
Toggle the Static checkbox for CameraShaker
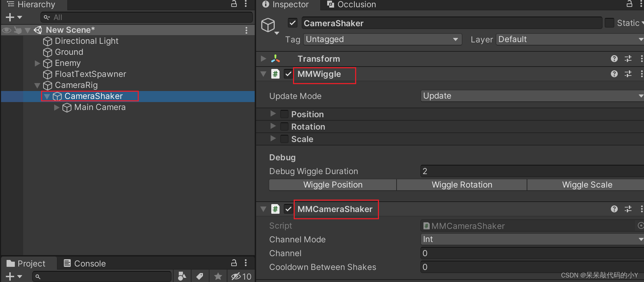pos(609,23)
